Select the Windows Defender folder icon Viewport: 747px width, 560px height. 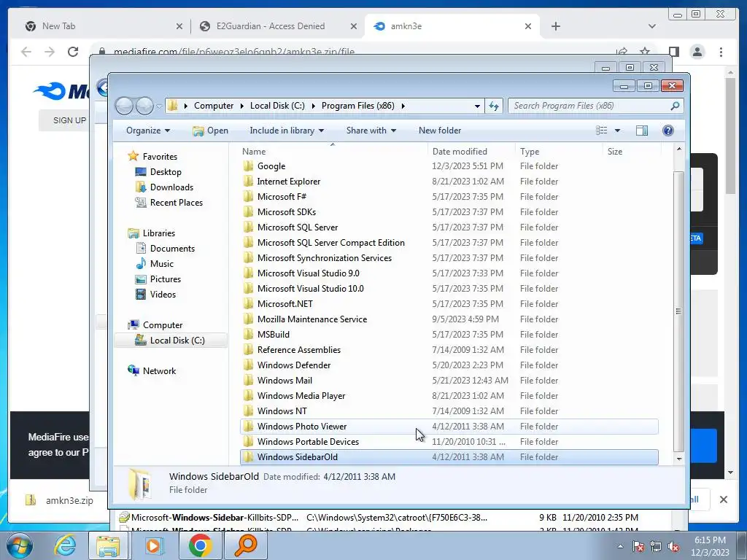(x=248, y=365)
